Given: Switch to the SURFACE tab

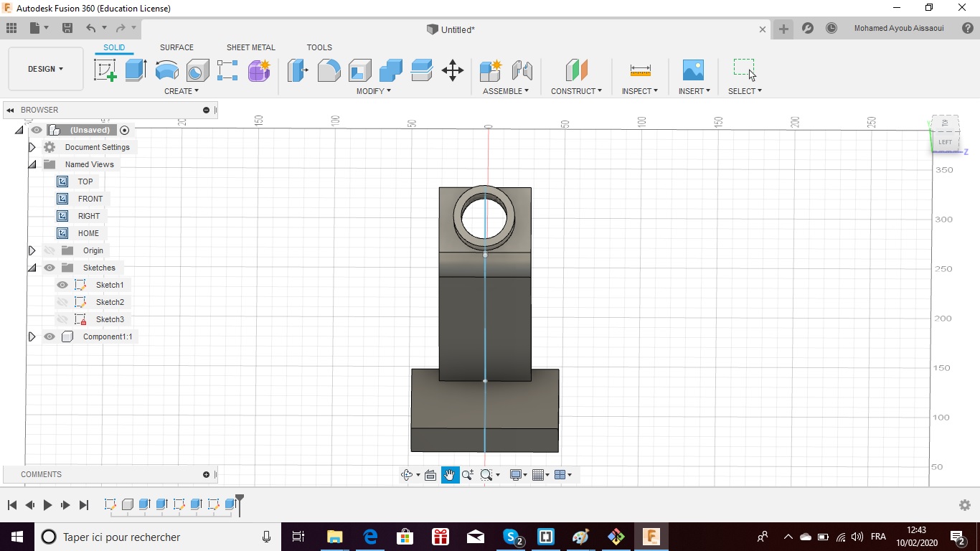Looking at the screenshot, I should click(176, 47).
